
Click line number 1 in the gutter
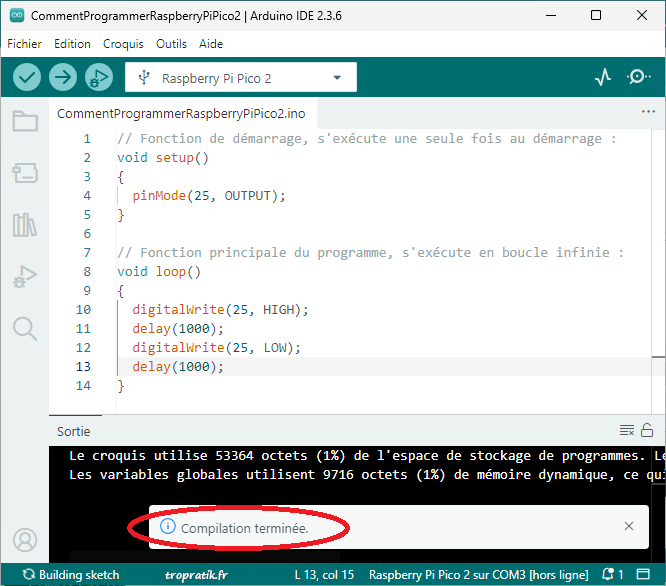coord(87,139)
